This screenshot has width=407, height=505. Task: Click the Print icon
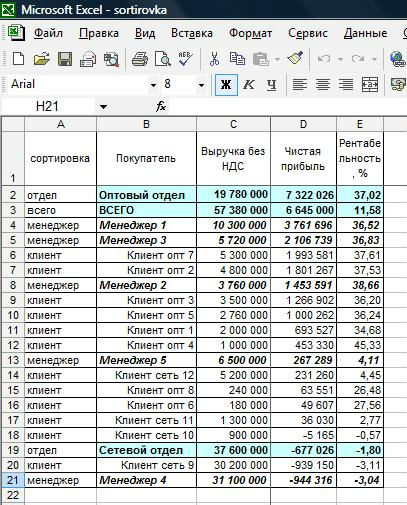coord(140,59)
